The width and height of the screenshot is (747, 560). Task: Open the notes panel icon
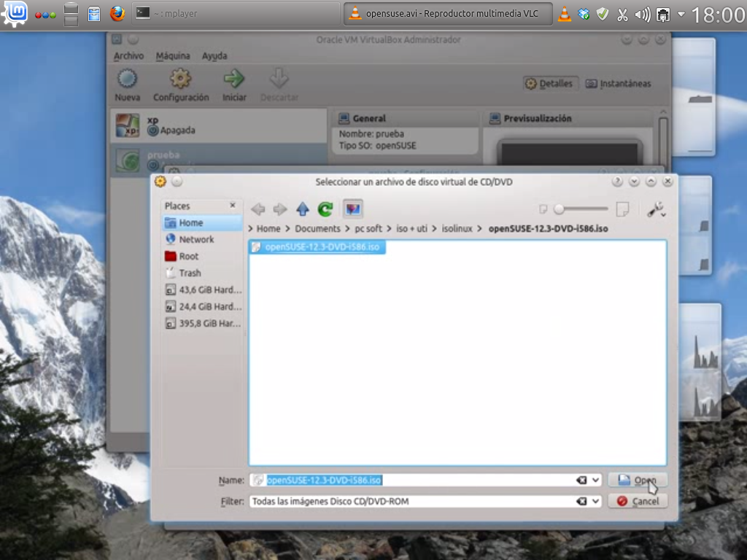[94, 14]
